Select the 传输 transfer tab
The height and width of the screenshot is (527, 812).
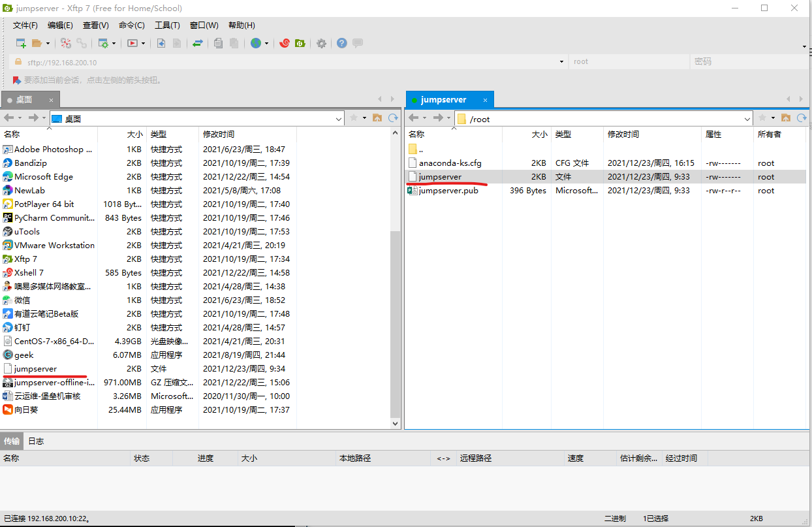pyautogui.click(x=12, y=441)
